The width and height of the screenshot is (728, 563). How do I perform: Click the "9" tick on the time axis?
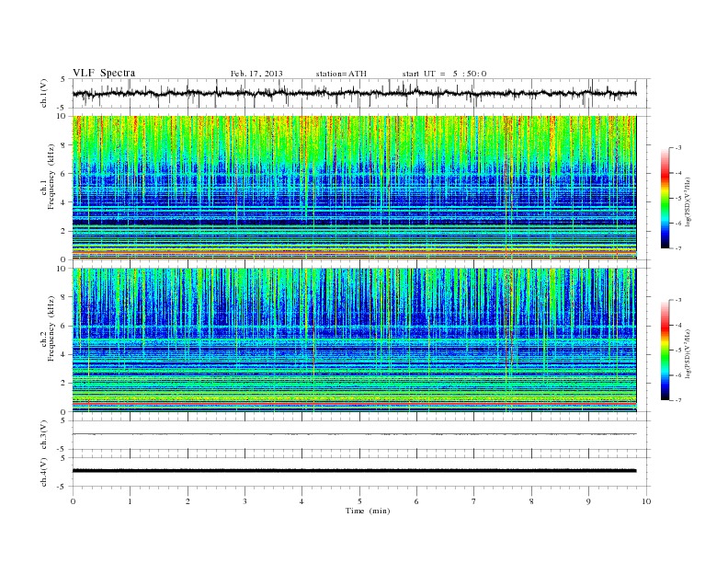588,501
